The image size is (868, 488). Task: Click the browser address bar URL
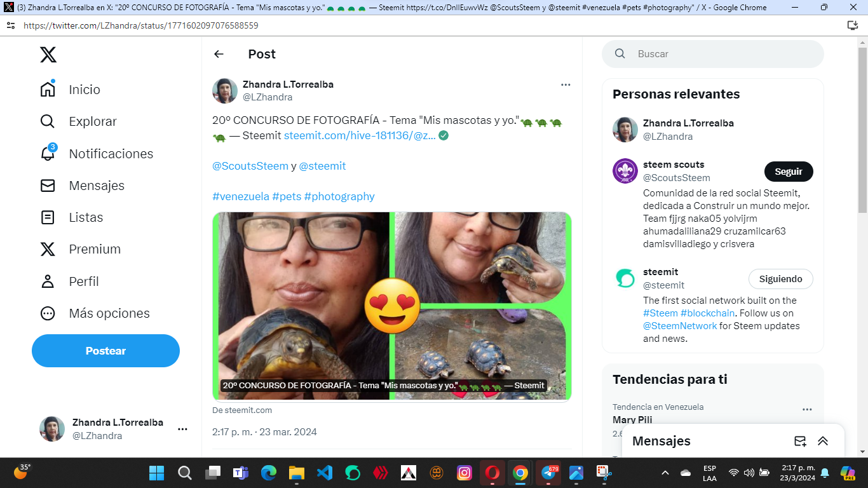(x=141, y=26)
